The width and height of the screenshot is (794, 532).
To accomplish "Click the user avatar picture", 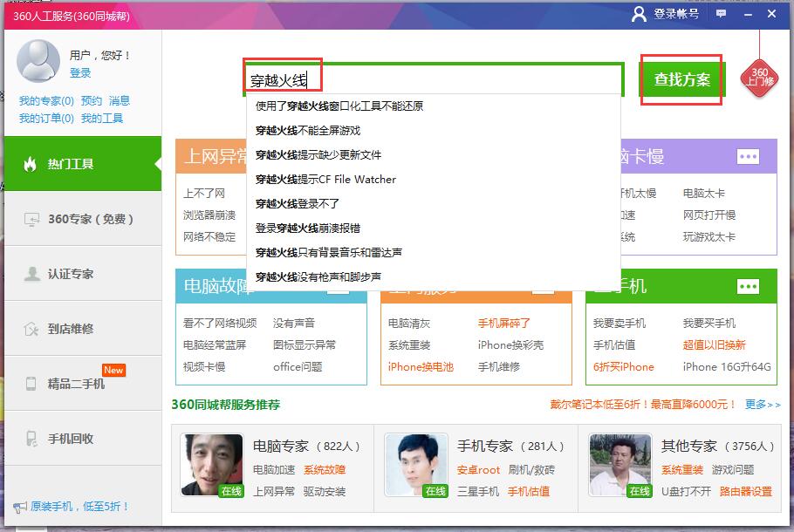I will point(38,61).
